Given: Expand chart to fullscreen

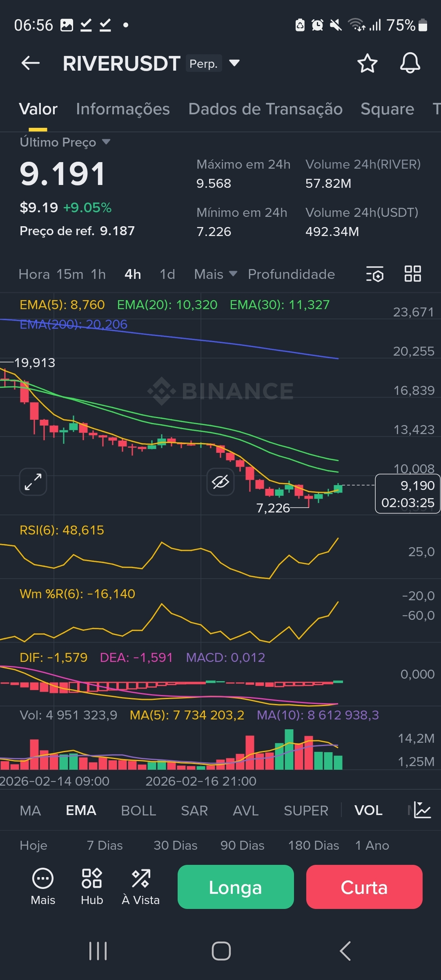Looking at the screenshot, I should (33, 482).
